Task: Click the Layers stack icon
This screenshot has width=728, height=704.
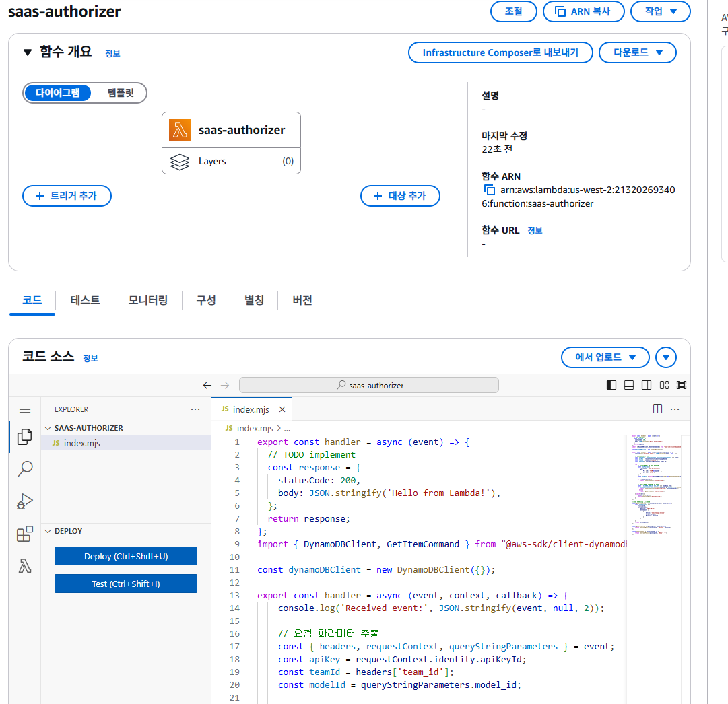Action: click(180, 162)
